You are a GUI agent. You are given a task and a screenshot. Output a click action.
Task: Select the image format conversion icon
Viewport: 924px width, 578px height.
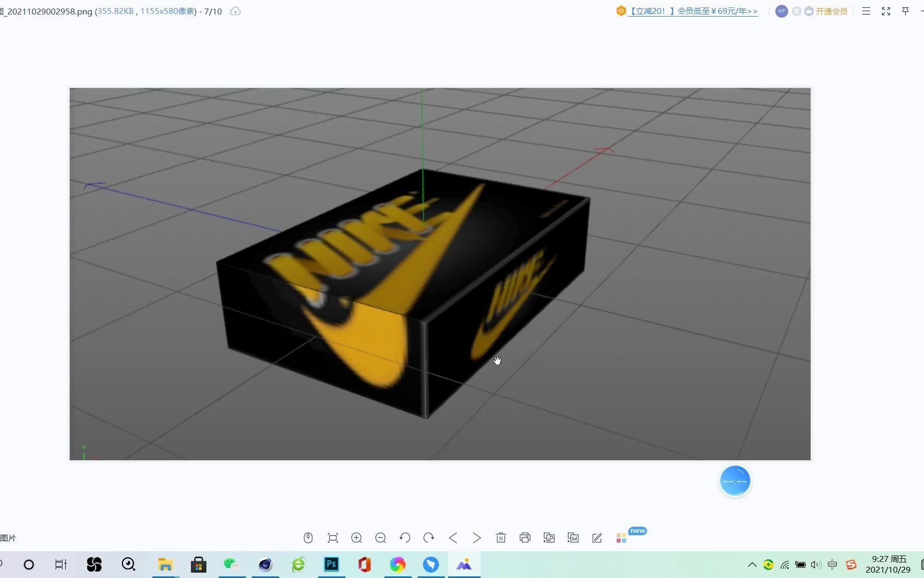pos(549,537)
